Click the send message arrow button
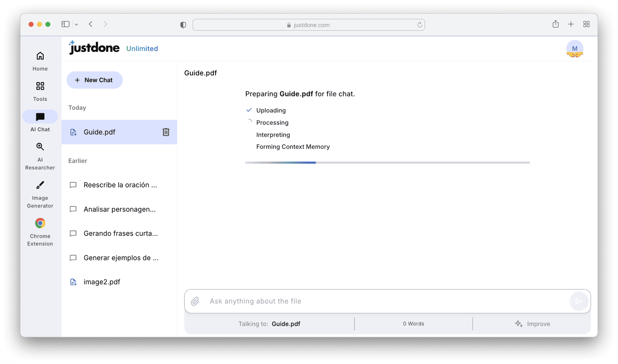Image resolution: width=618 pixels, height=364 pixels. point(579,301)
